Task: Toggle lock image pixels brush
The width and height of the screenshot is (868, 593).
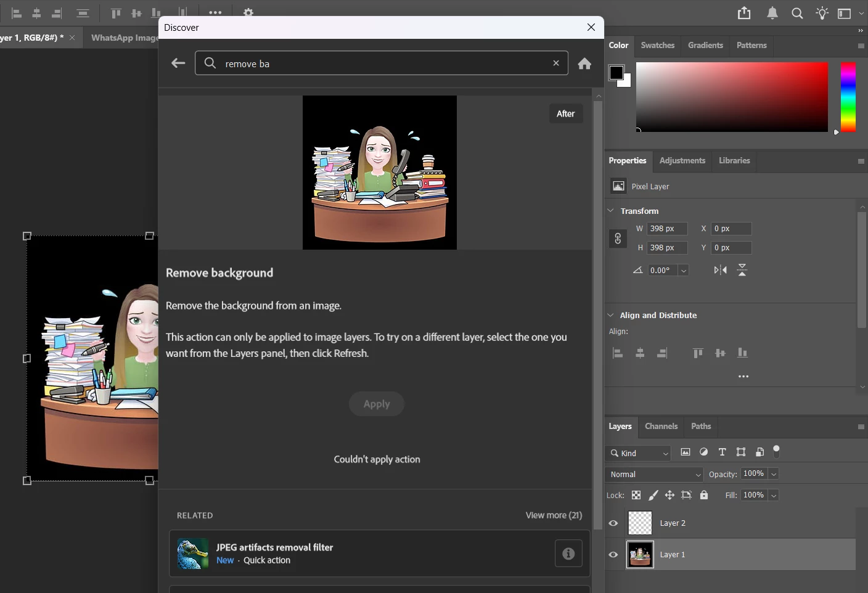Action: (653, 495)
